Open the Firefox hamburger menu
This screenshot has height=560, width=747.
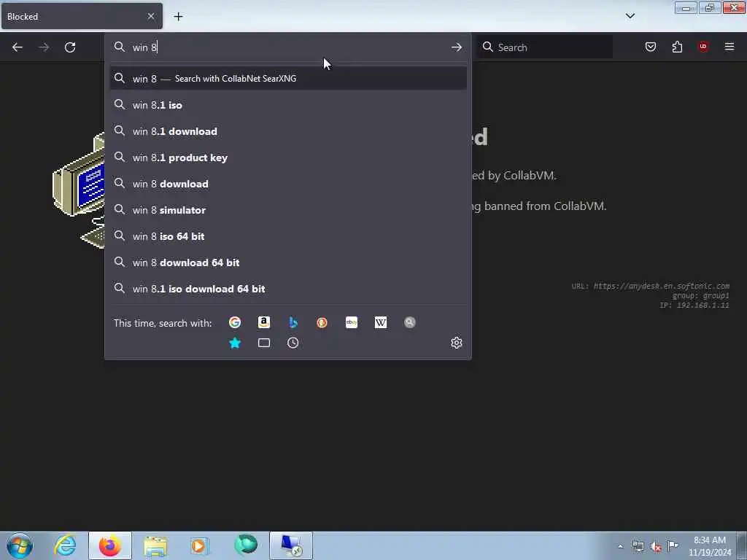click(729, 47)
